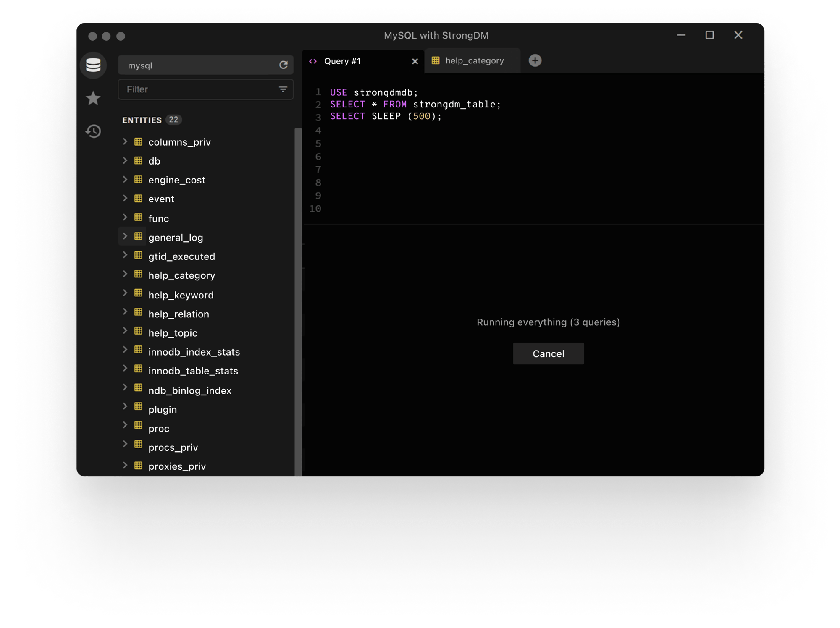The height and width of the screenshot is (628, 840).
Task: Click table icon beside event
Action: click(x=138, y=198)
